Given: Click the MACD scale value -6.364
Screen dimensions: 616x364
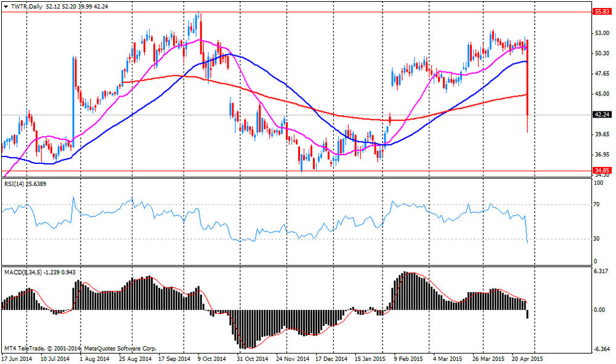Looking at the screenshot, I should tap(601, 349).
